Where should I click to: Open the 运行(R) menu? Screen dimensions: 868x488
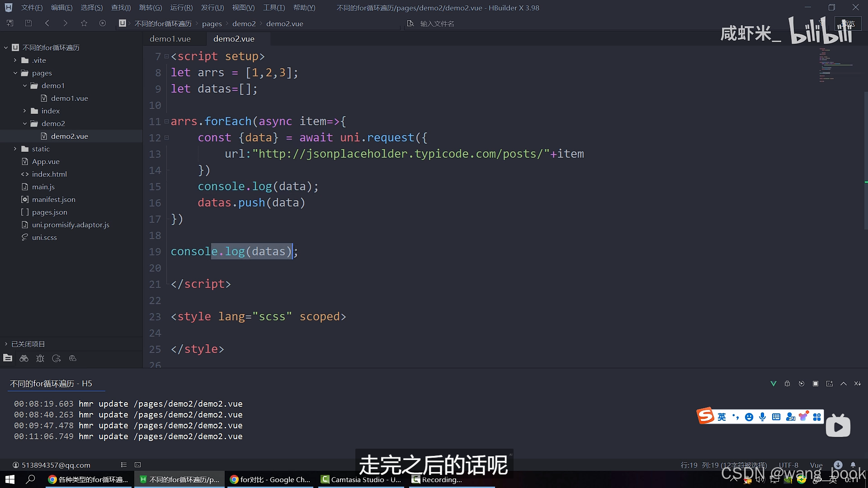[x=181, y=8]
